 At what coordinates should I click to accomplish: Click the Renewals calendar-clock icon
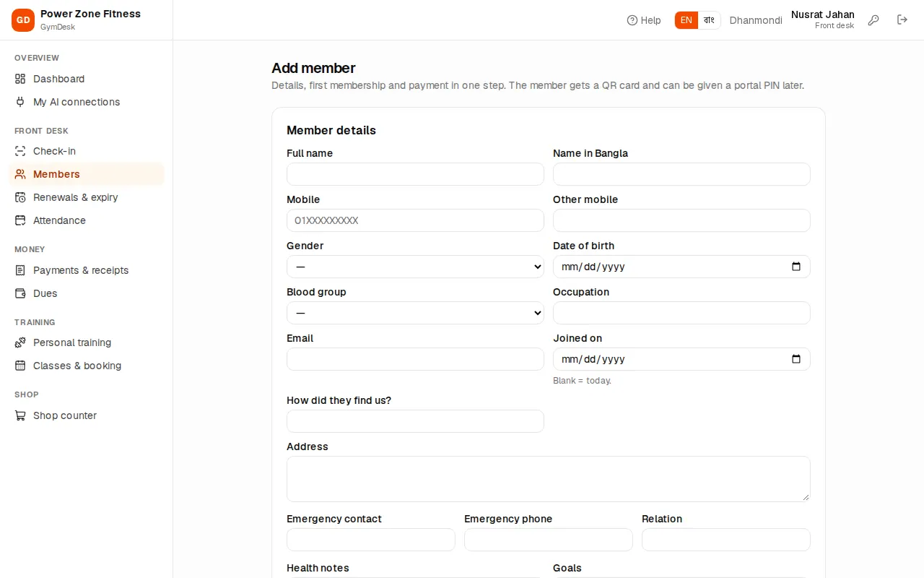pos(20,197)
